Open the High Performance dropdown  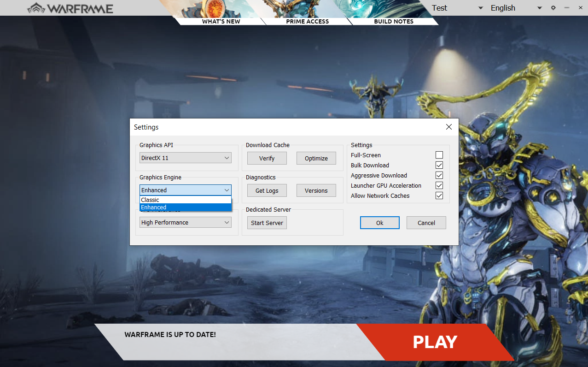tap(186, 222)
